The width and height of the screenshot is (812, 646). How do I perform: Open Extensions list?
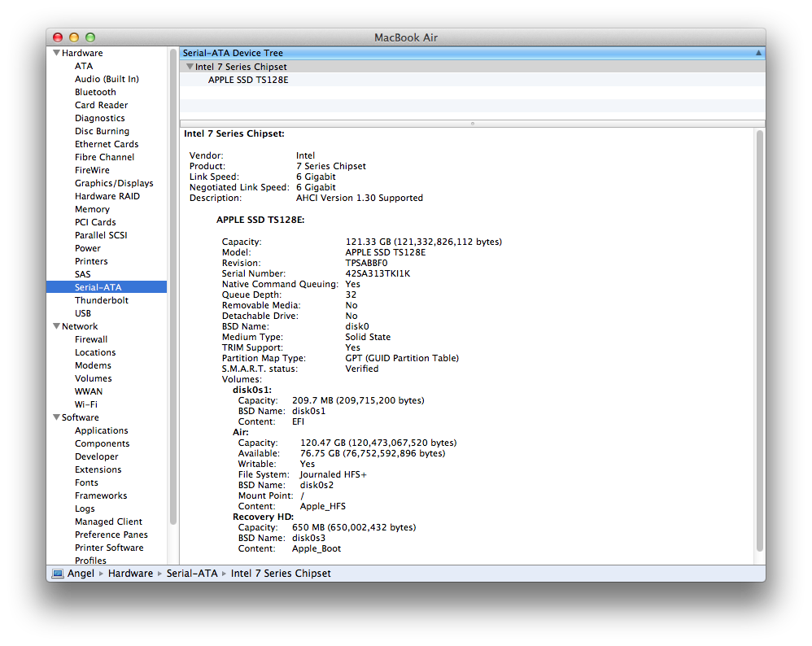(x=98, y=469)
